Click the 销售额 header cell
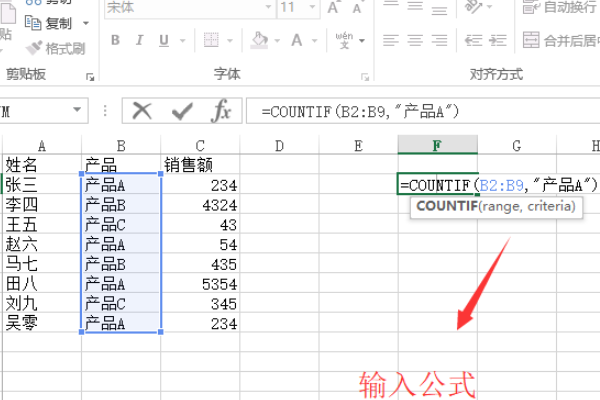Viewport: 600px width, 400px height. click(x=200, y=165)
